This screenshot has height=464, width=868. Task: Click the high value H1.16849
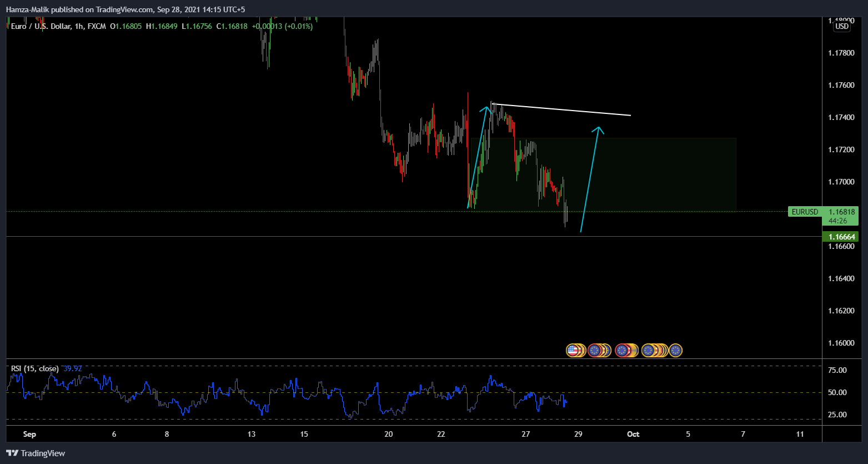(162, 26)
